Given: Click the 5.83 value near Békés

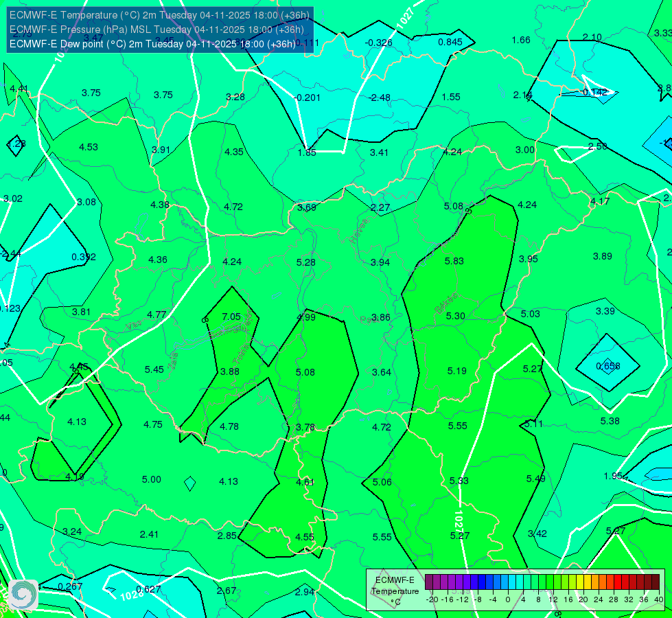Looking at the screenshot, I should [x=454, y=261].
